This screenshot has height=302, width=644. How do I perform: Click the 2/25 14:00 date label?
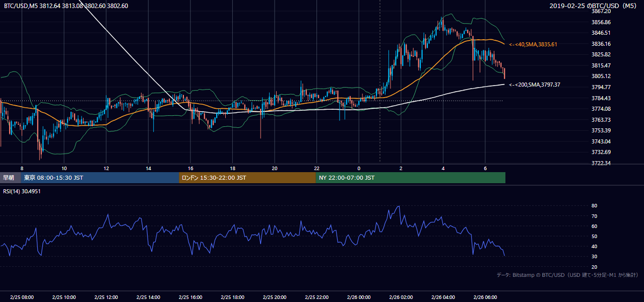[x=148, y=297]
